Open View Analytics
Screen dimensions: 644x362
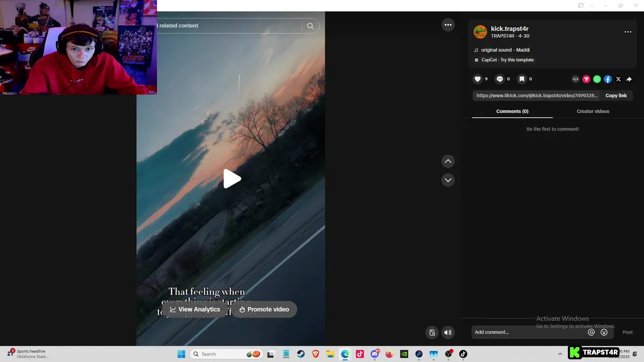tap(195, 309)
